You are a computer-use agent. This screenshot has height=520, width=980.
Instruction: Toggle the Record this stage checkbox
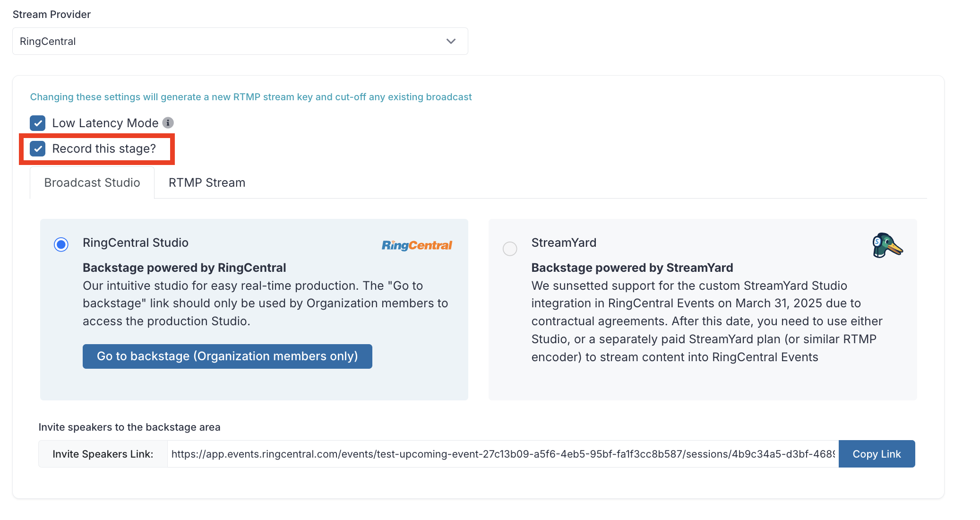click(38, 148)
